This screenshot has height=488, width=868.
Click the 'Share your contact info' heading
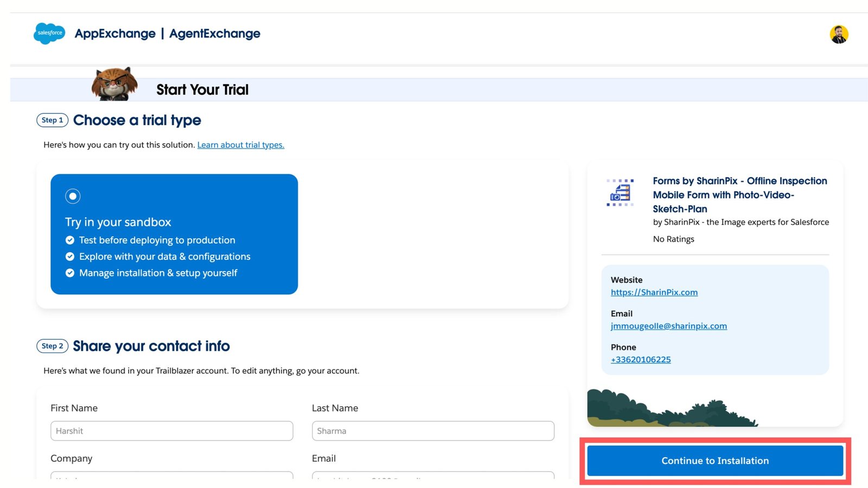tap(151, 346)
